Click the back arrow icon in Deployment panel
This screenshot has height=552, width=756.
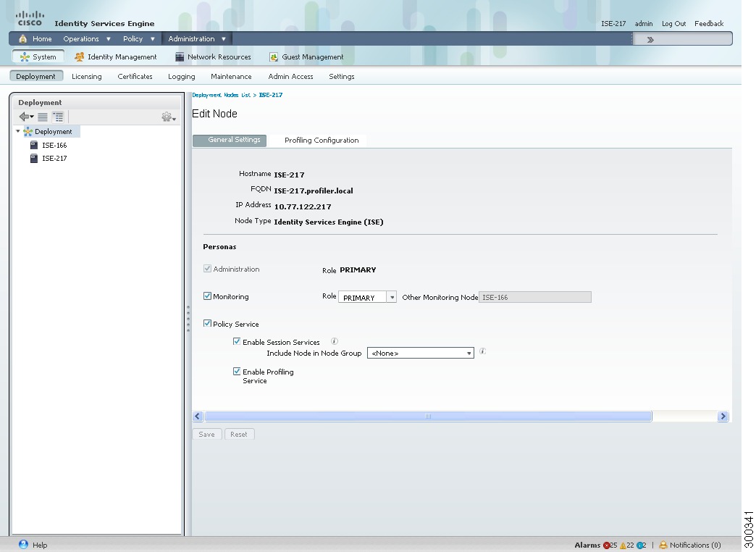[24, 117]
